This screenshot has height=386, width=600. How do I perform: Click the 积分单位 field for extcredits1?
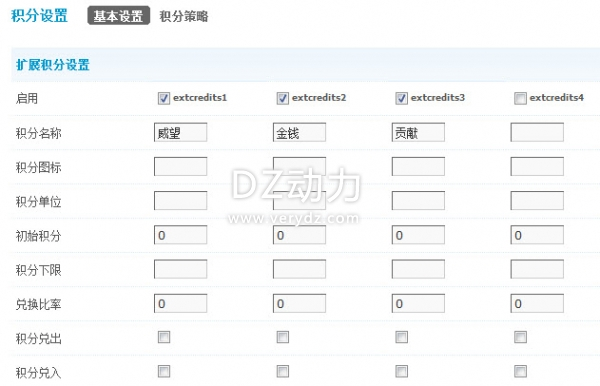click(180, 200)
